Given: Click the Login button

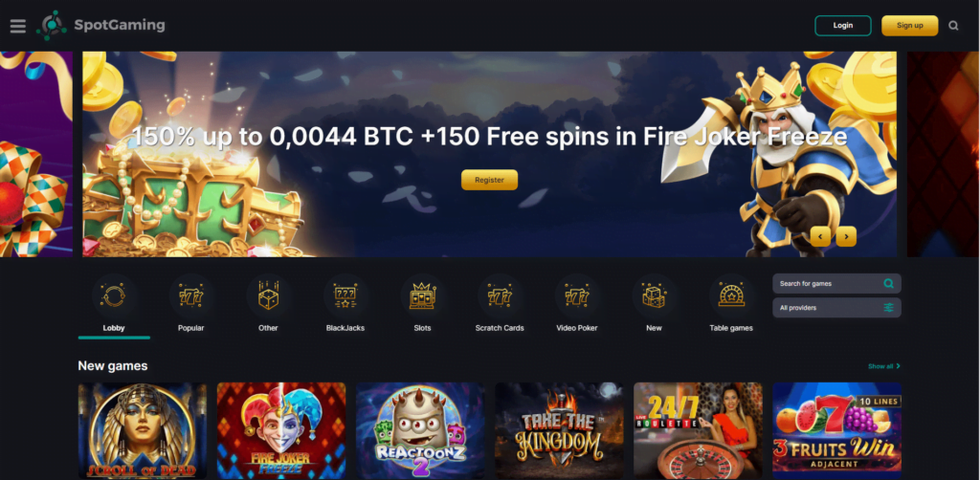Looking at the screenshot, I should (x=842, y=26).
